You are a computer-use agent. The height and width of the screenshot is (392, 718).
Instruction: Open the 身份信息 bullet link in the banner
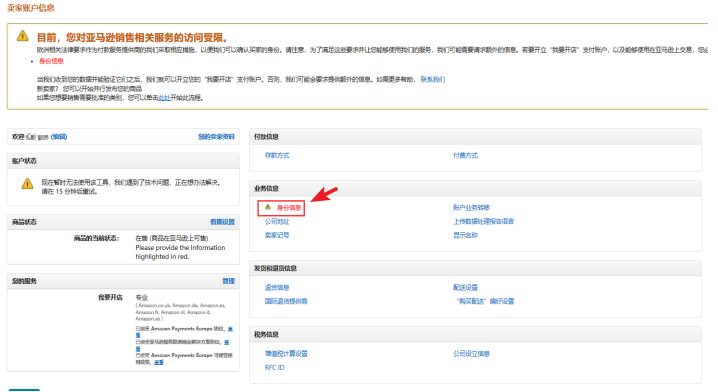point(51,61)
